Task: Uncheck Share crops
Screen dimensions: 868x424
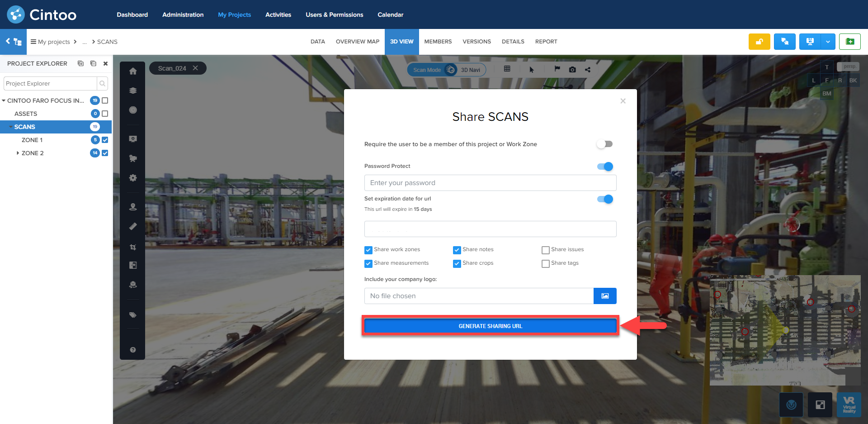Action: point(457,263)
